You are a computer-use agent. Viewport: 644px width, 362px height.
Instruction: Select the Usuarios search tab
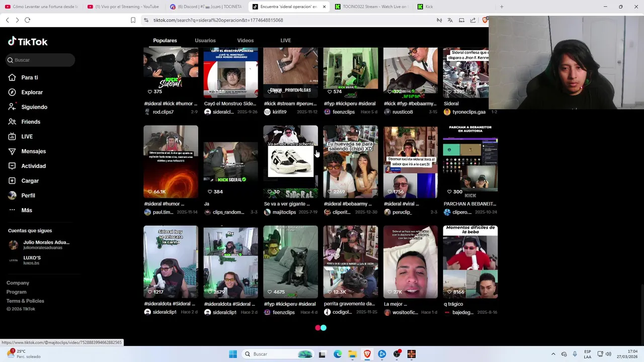[205, 40]
